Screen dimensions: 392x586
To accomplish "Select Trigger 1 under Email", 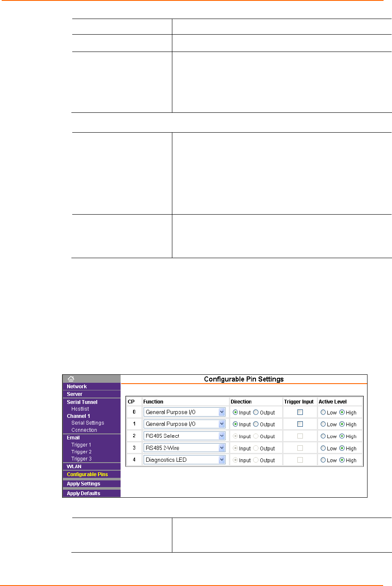I will [x=81, y=445].
